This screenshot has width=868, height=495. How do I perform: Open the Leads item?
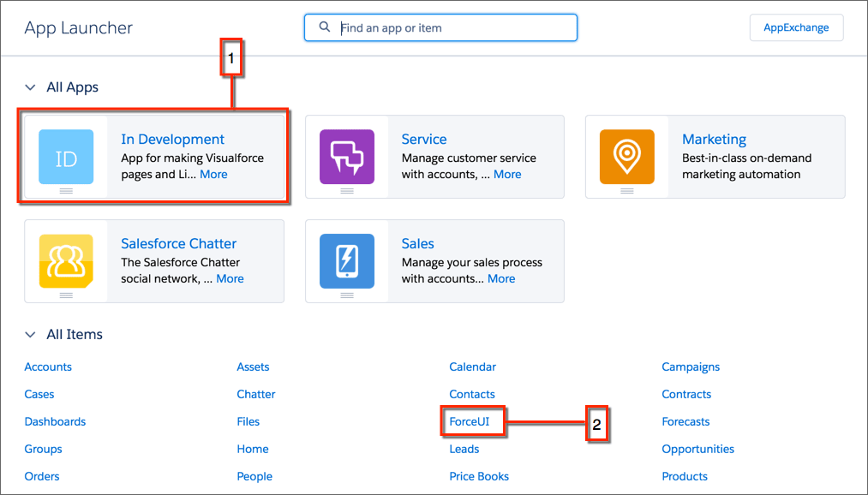(x=464, y=449)
